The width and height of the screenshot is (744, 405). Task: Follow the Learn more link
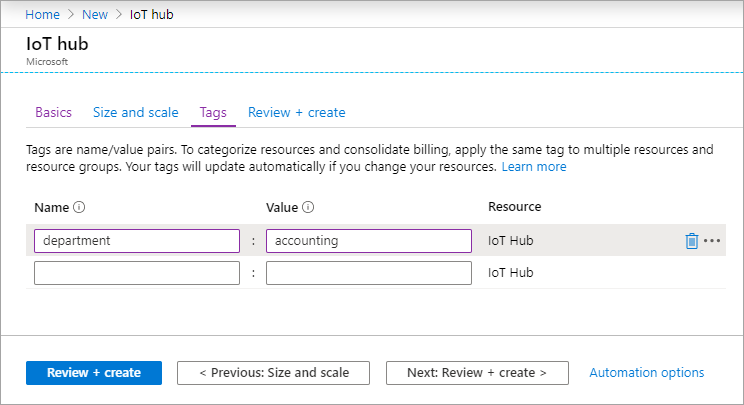click(534, 167)
